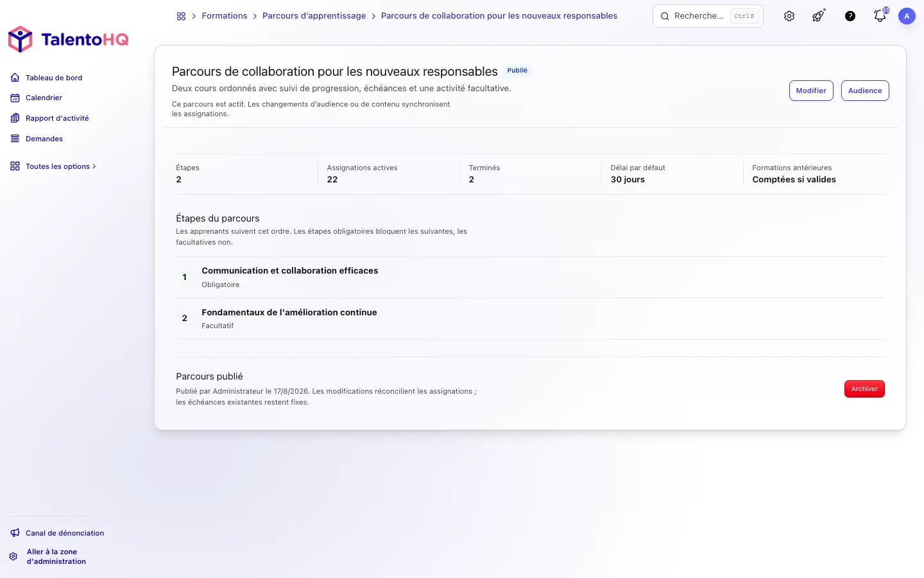Open the Tableau de bord home icon
The height and width of the screenshot is (578, 924).
(15, 78)
